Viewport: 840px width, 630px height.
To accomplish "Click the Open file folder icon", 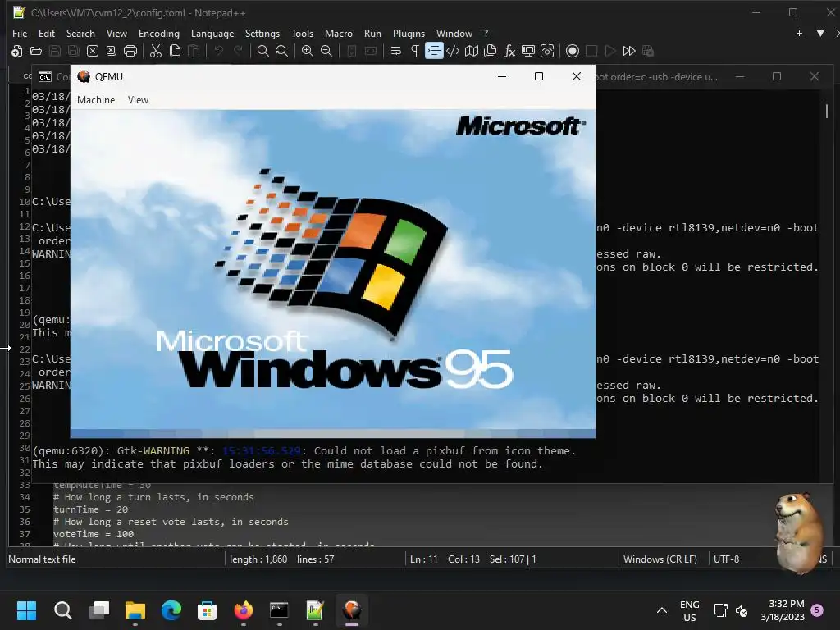I will click(36, 51).
